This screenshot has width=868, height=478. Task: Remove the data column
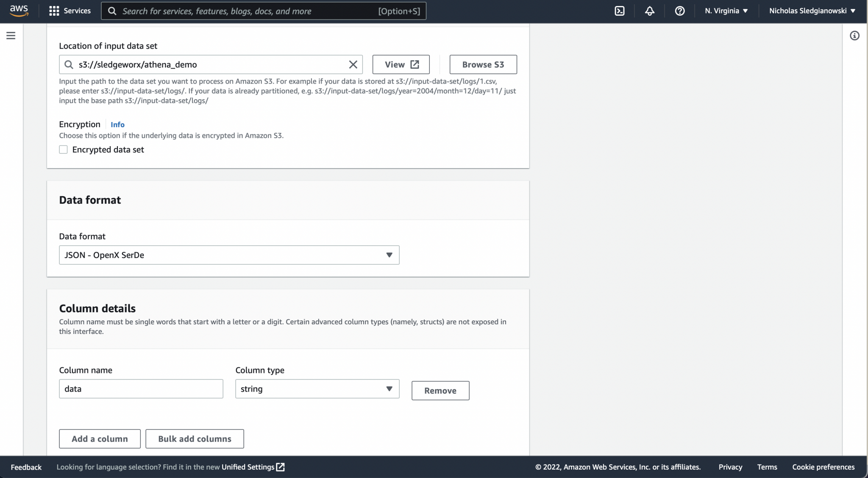click(x=440, y=390)
